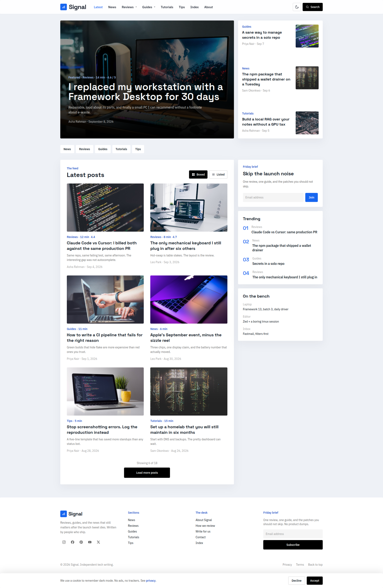The image size is (383, 588).
Task: Open the Contact footer link
Action: click(200, 537)
